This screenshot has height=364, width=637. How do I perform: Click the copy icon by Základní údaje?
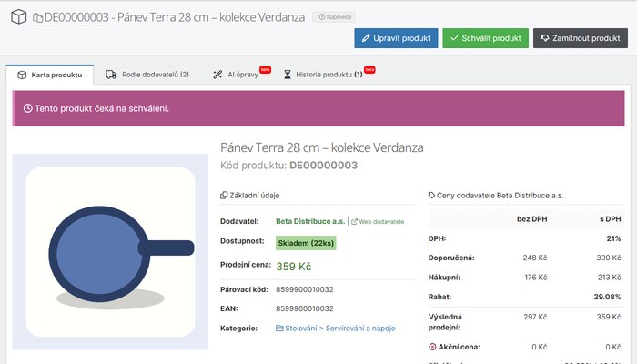224,196
